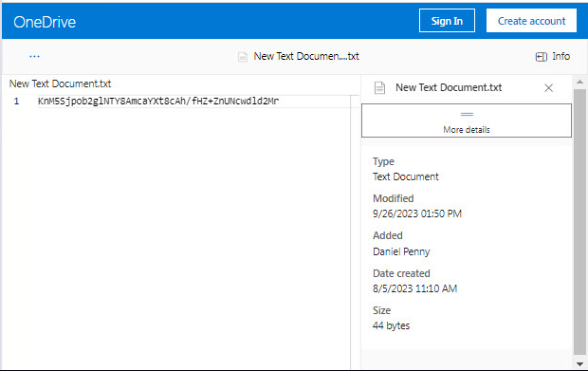
Task: Click the Date created label
Action: pos(401,273)
